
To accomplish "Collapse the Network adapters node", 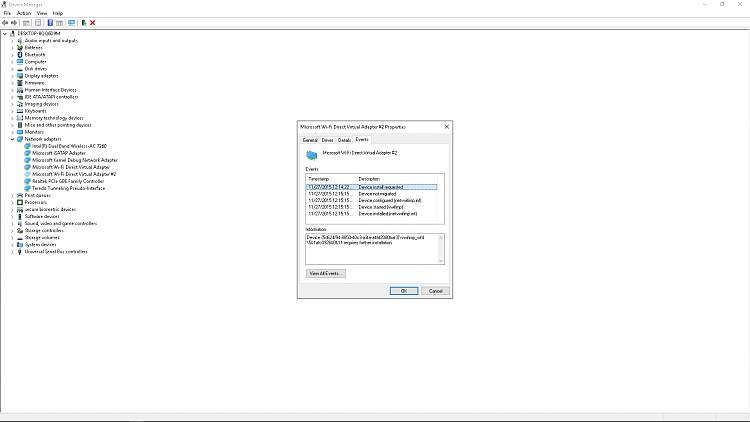I will pos(12,139).
